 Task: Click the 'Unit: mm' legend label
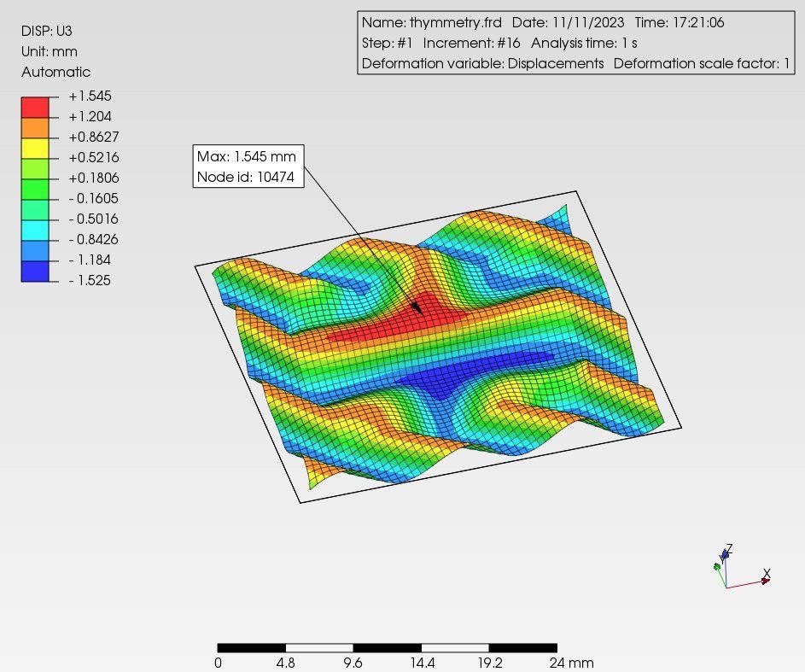[50, 52]
